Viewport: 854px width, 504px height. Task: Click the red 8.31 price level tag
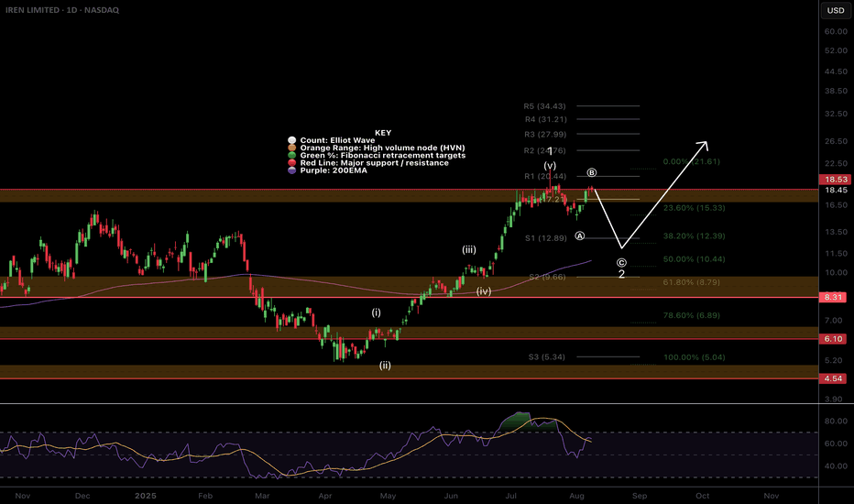pos(833,297)
